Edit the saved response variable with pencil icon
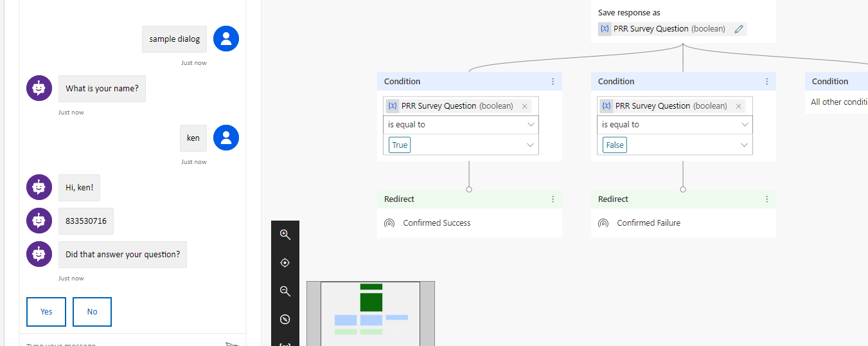This screenshot has height=346, width=868. coord(739,29)
